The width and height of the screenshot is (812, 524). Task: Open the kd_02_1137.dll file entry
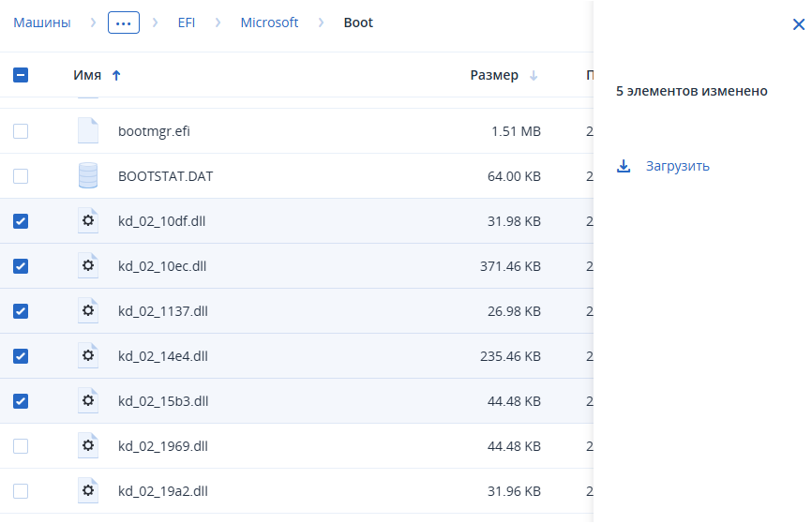pos(162,310)
